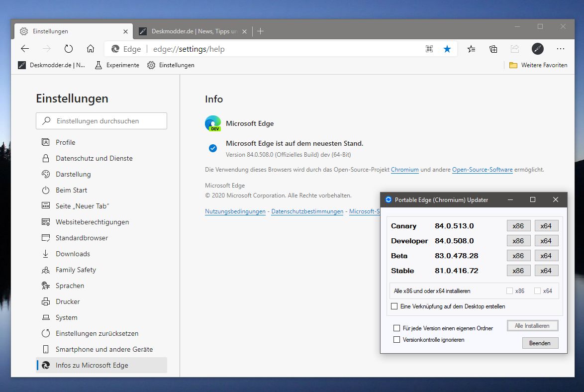584x392 pixels.
Task: Select Einstellungen zurücksetzen in sidebar
Action: 101,333
